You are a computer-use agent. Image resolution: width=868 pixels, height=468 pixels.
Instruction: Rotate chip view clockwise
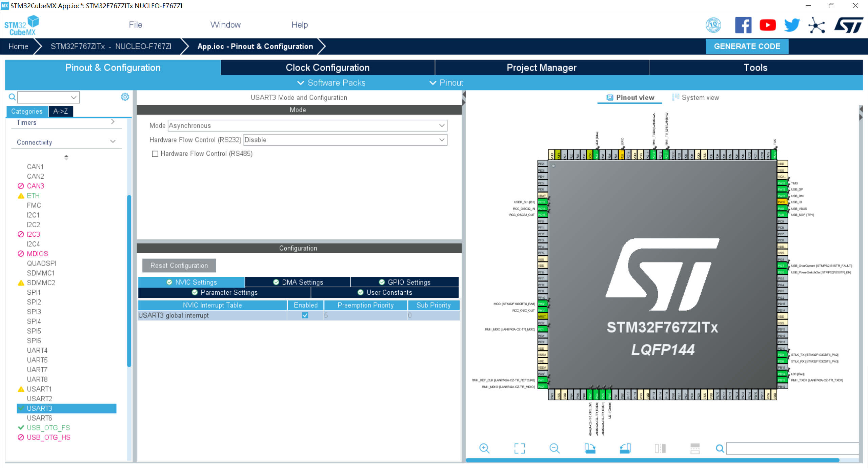point(590,448)
